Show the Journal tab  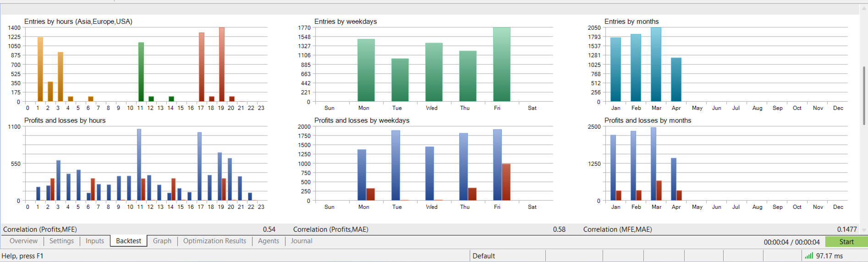click(x=302, y=241)
